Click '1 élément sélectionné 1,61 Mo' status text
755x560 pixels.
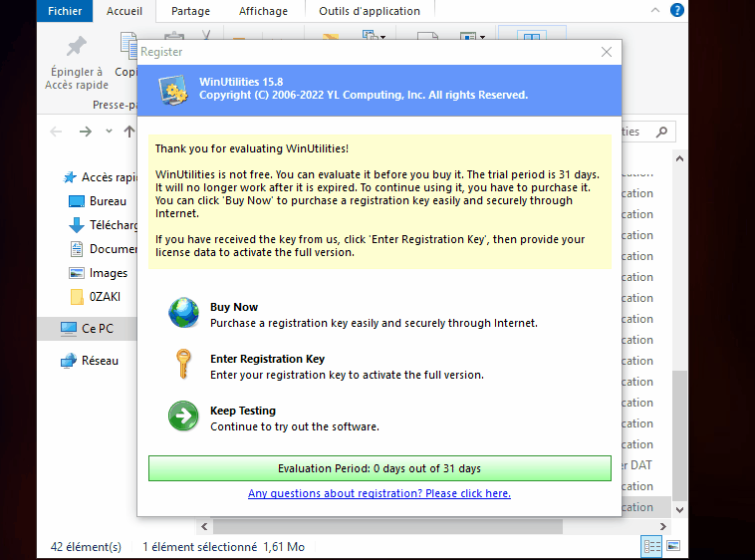(223, 547)
